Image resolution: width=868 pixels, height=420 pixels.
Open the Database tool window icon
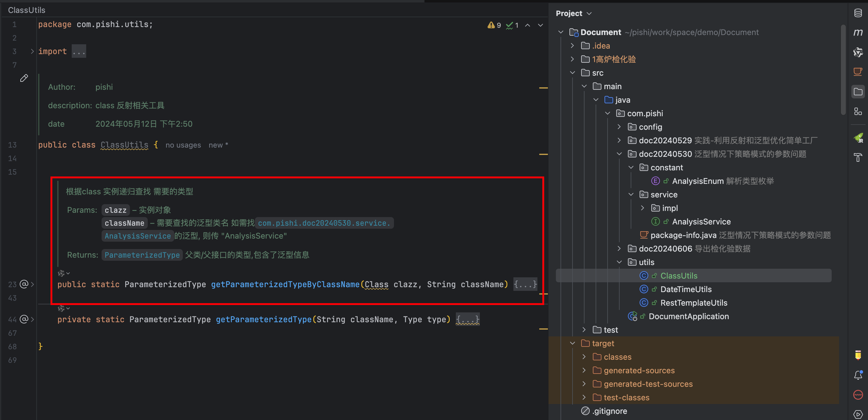(858, 13)
